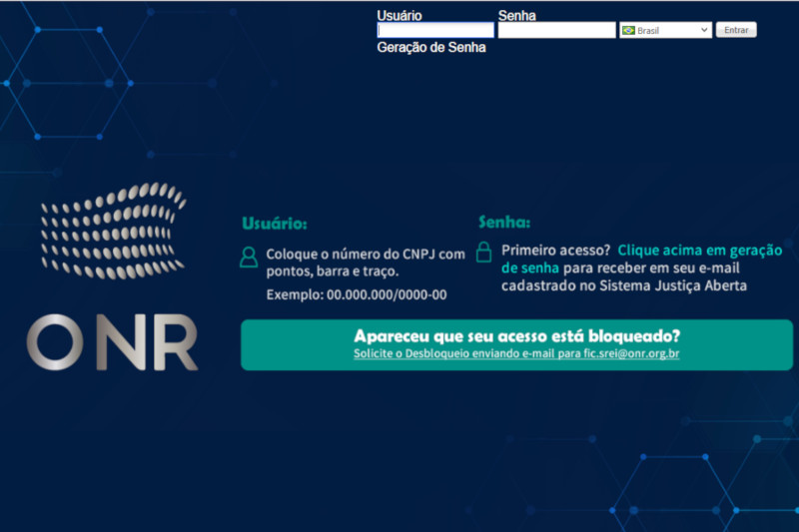Click the large ONR lettering
The image size is (799, 532).
pos(112,342)
